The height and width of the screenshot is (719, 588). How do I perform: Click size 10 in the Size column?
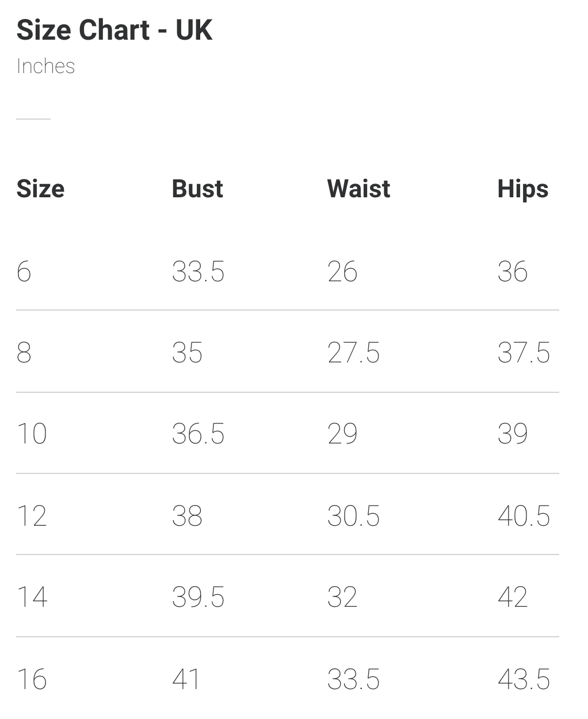pos(32,434)
